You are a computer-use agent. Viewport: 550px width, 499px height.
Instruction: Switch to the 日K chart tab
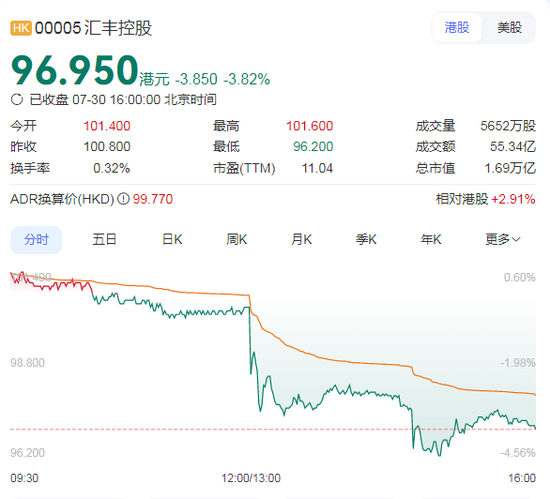click(172, 240)
